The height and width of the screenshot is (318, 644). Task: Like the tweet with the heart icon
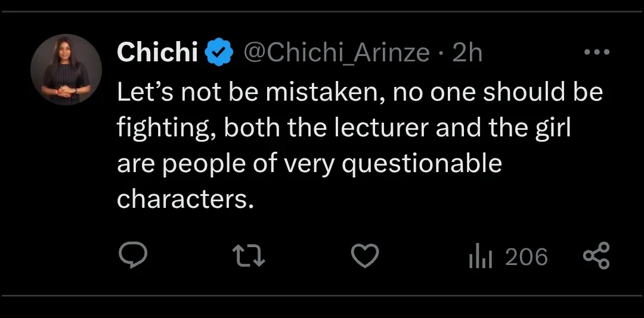coord(364,256)
